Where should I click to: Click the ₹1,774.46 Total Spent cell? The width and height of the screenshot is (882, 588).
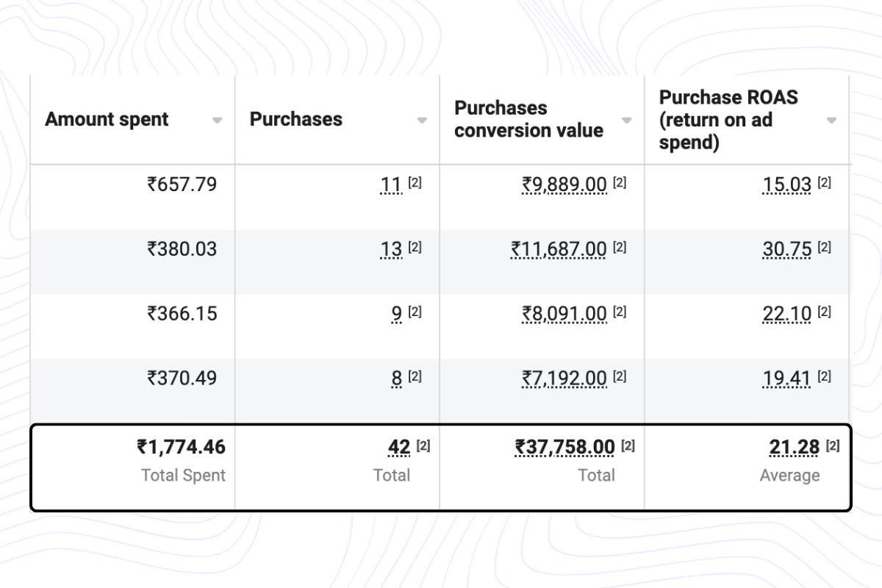(181, 447)
